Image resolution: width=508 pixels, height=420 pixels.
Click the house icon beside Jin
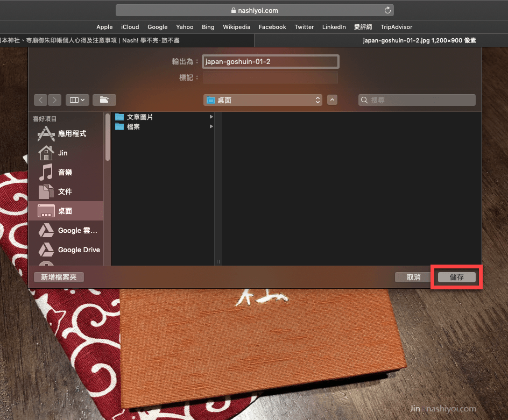pyautogui.click(x=46, y=153)
